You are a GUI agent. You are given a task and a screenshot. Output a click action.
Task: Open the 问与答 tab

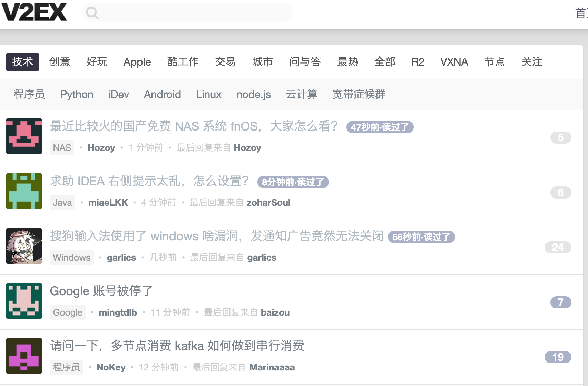305,62
